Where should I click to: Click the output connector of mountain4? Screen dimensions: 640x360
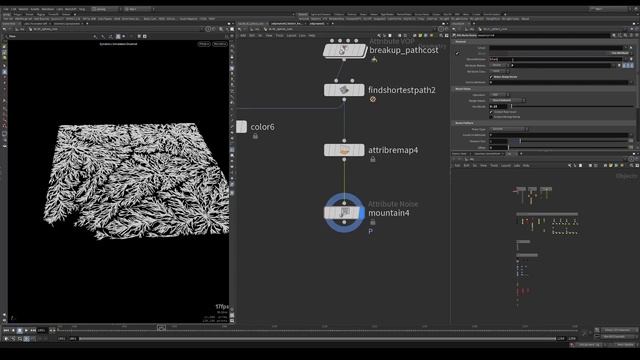pyautogui.click(x=344, y=222)
